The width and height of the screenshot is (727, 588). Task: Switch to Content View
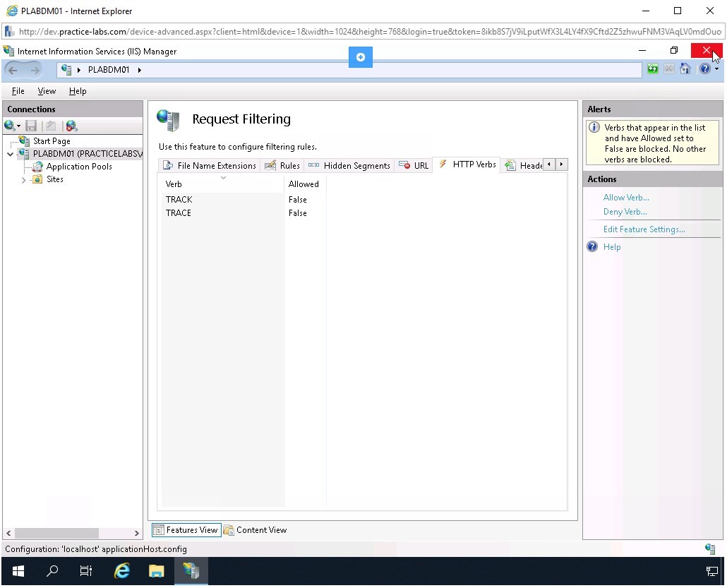[260, 529]
